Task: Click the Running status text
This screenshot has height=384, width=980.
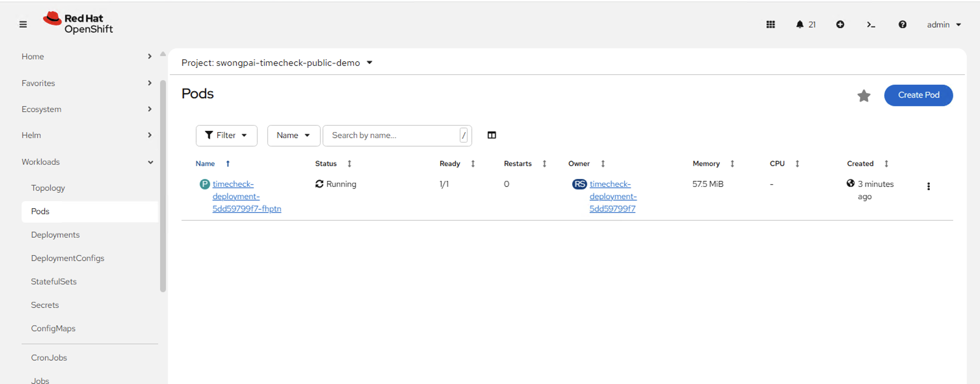Action: (x=341, y=184)
